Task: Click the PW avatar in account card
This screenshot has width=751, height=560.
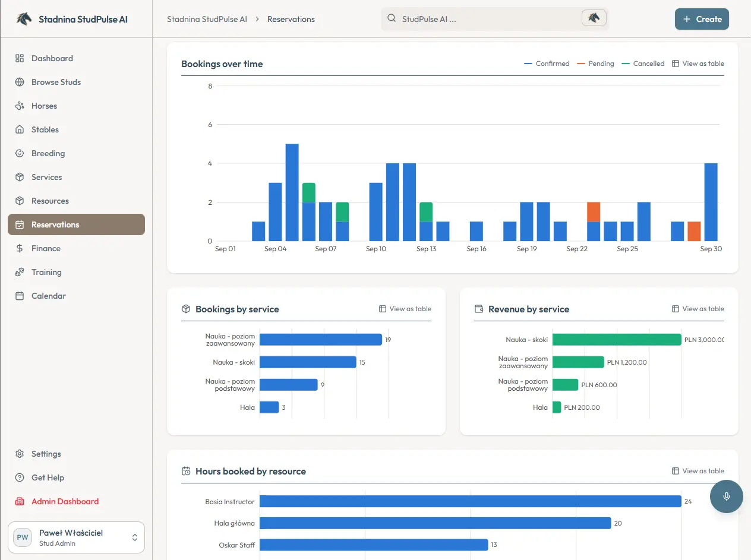Action: [23, 537]
